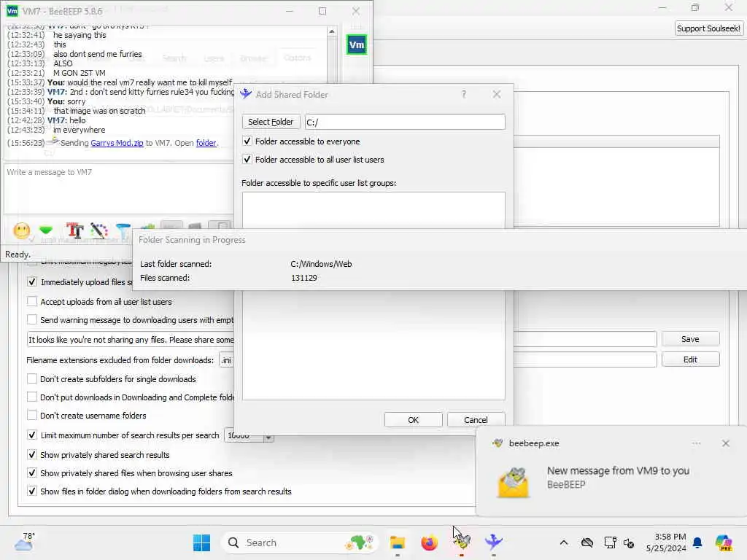Click the help question mark in Add Shared Folder
The height and width of the screenshot is (560, 747).
pyautogui.click(x=464, y=94)
